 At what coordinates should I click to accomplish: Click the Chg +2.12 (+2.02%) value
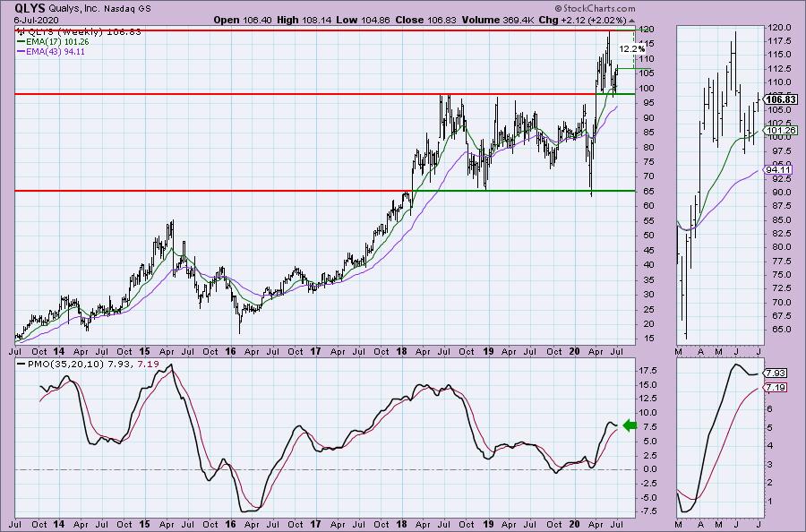point(582,20)
